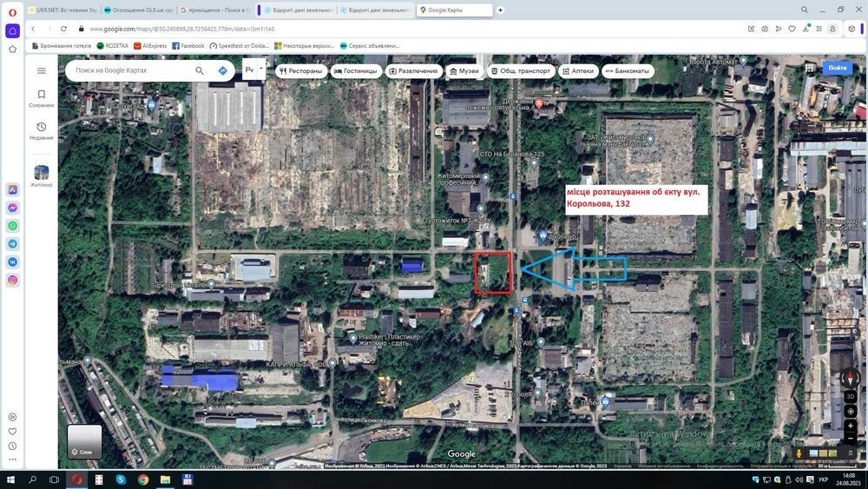Take snapshot with camera icon in address bar

[x=765, y=29]
